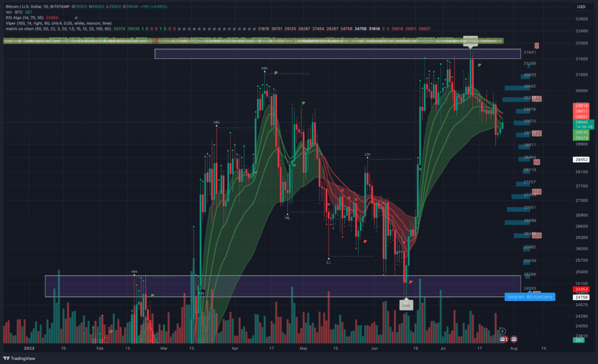Click the TradingView logo
598x364 pixels.
(x=19, y=358)
